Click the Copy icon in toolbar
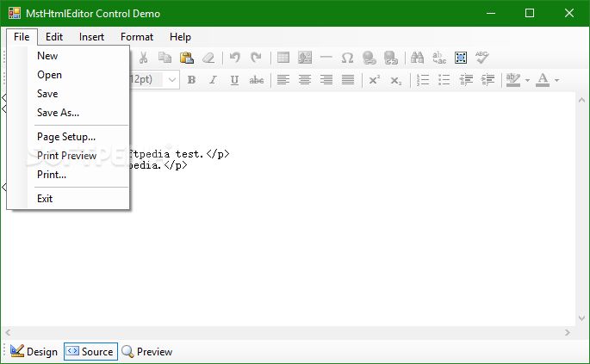 point(165,58)
